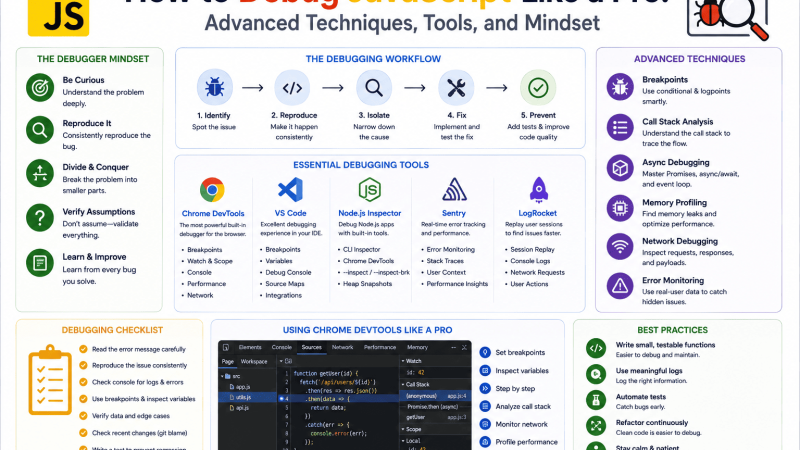Click the DevTools inspect element picker icon
Image resolution: width=800 pixels, height=450 pixels.
click(x=226, y=347)
